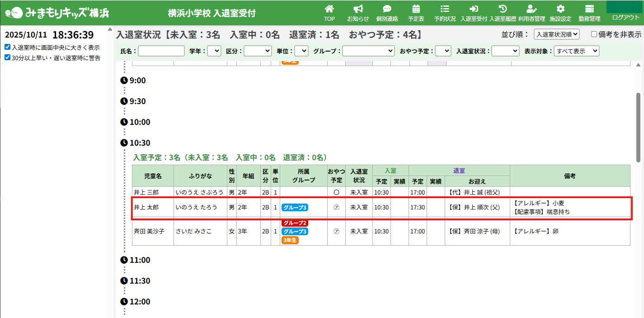Toggle 入退室時に画面中央に大きく表示 checkbox
Image resolution: width=644 pixels, height=318 pixels.
(x=7, y=47)
